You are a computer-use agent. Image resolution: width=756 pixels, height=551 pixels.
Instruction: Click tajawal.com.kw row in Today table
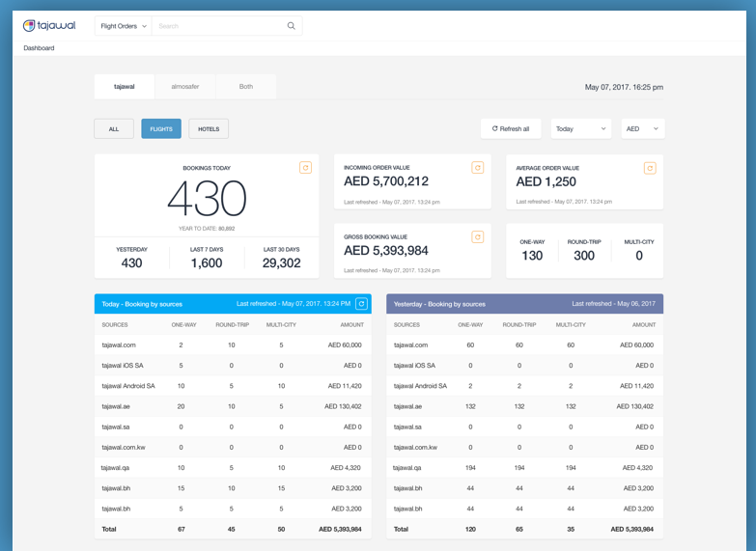(233, 448)
